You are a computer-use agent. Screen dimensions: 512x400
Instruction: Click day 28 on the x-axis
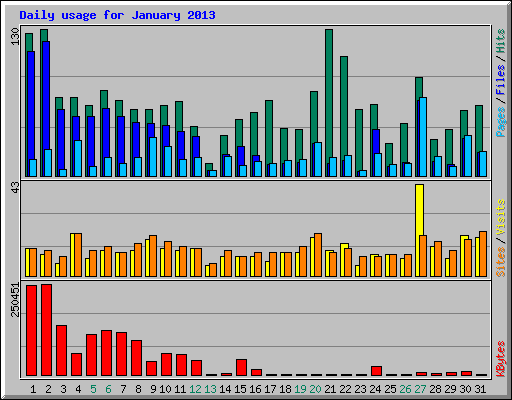tap(435, 389)
